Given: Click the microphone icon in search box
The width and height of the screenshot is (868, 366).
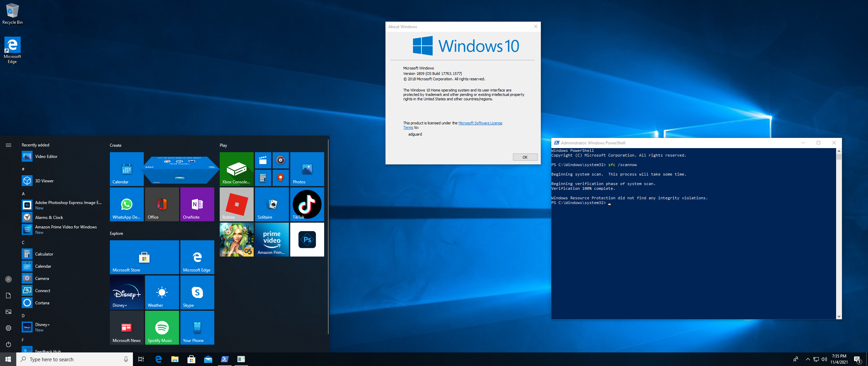Looking at the screenshot, I should pos(126,359).
